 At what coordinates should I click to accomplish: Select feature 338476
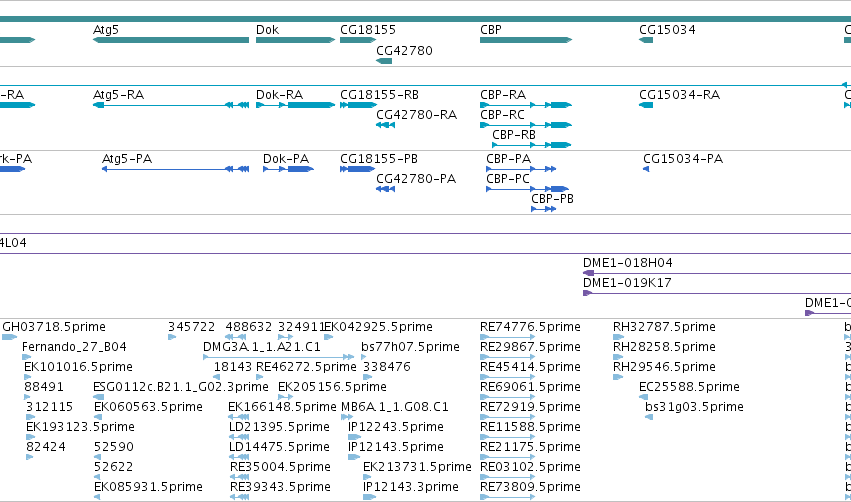tap(367, 377)
